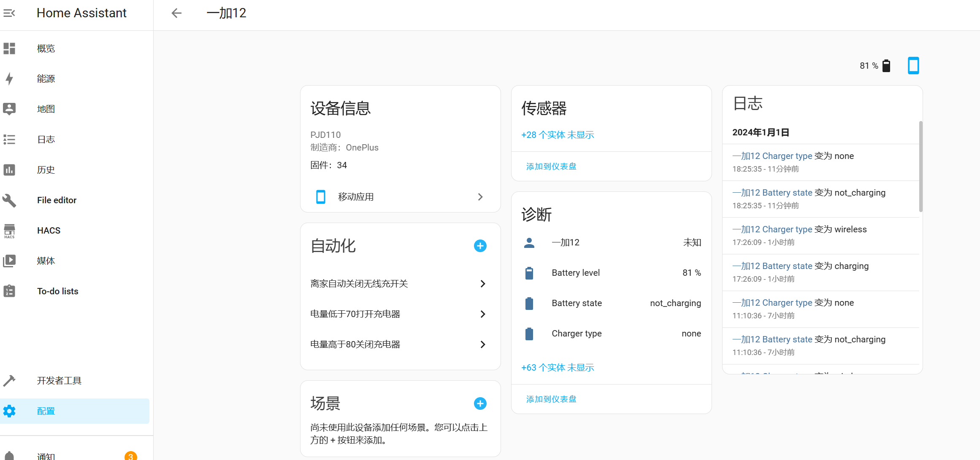Click the 固件: 34 firmware text

pos(328,165)
